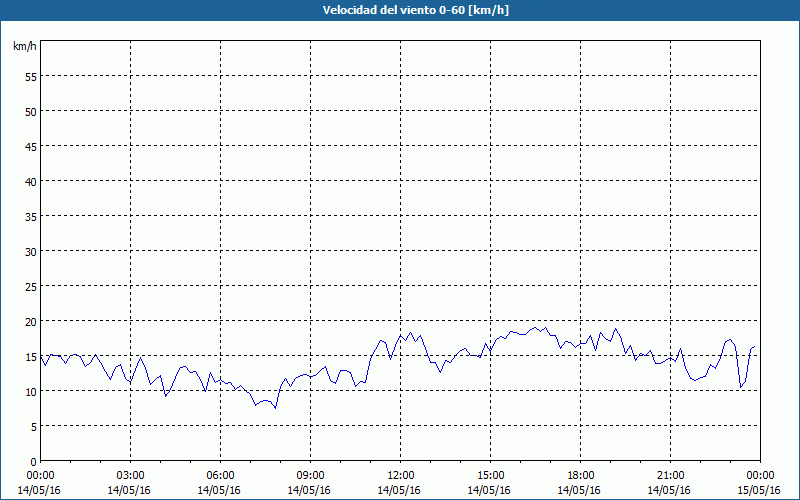Click the y-axis label '10'
This screenshot has height=500, width=800.
[31, 391]
